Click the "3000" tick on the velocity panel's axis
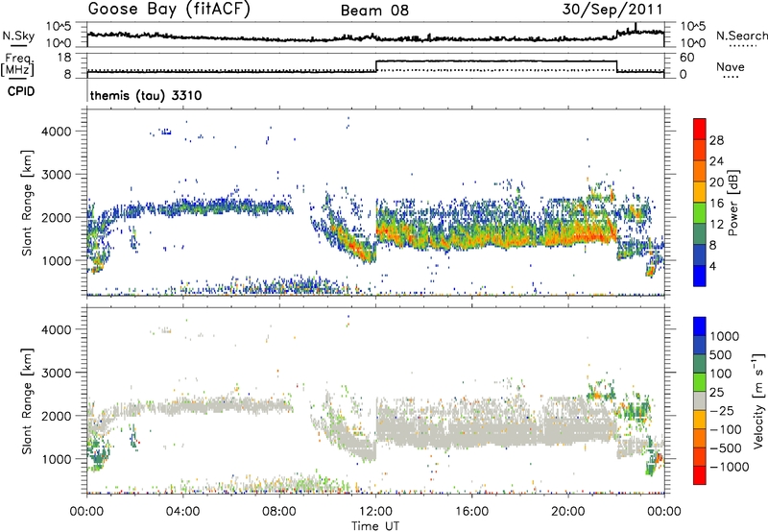This screenshot has height=532, width=768. (56, 373)
